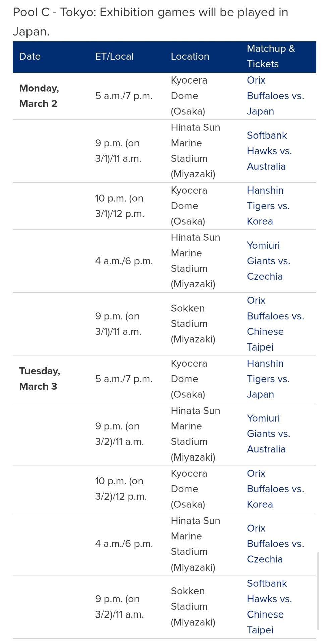Open Softbank Hawks vs. Chinese Taipei link
Image resolution: width=329 pixels, height=644 pixels.
coord(269,607)
